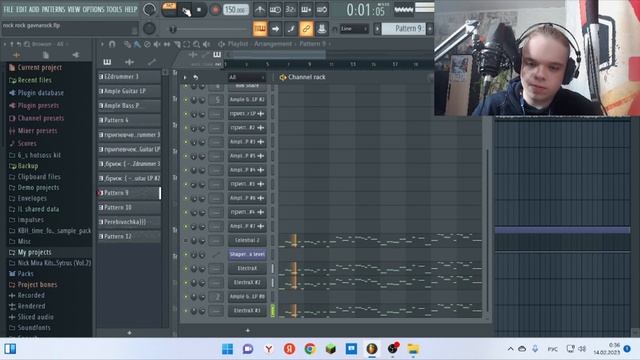Add a new pattern with the picker plus
The width and height of the screenshot is (640, 360).
click(129, 333)
